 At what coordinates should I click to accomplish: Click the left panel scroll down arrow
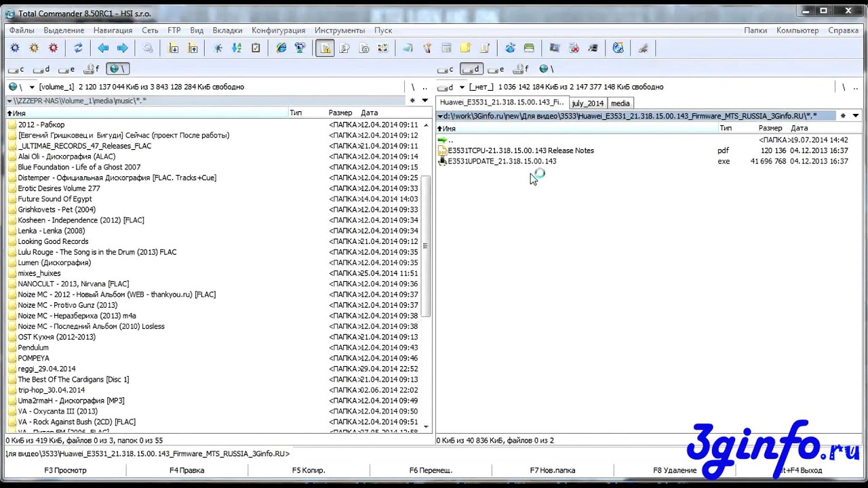click(x=426, y=426)
